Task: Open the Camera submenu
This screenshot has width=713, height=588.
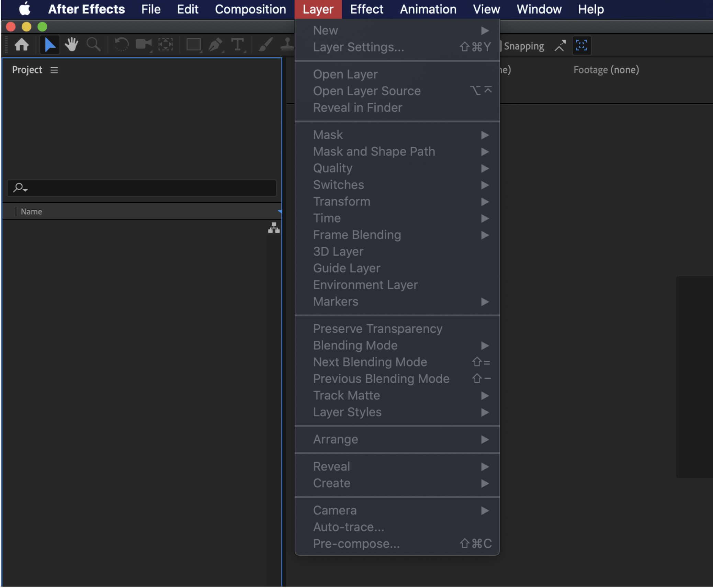Action: (397, 510)
